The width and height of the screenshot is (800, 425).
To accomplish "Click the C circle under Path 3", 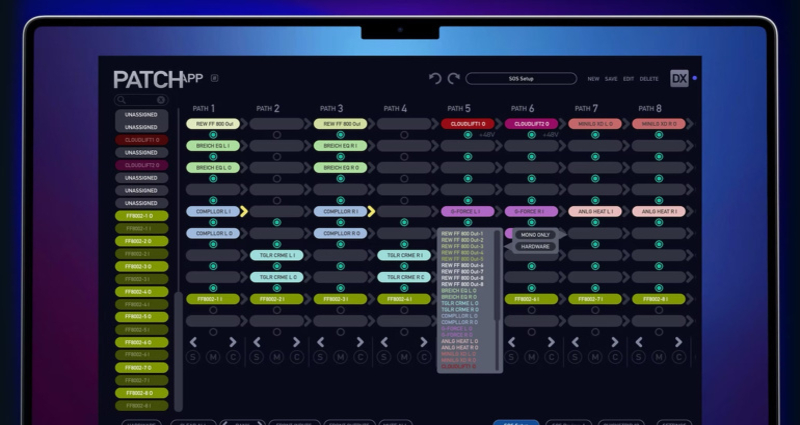I will 360,357.
